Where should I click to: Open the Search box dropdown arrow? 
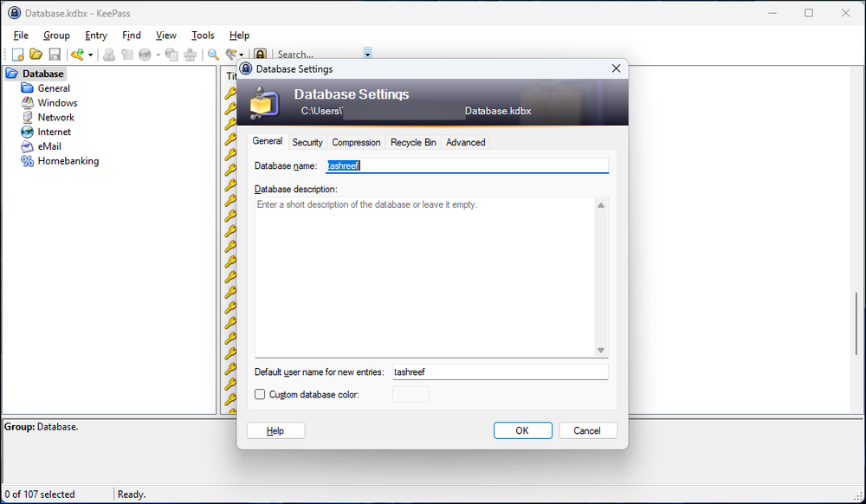(x=368, y=54)
